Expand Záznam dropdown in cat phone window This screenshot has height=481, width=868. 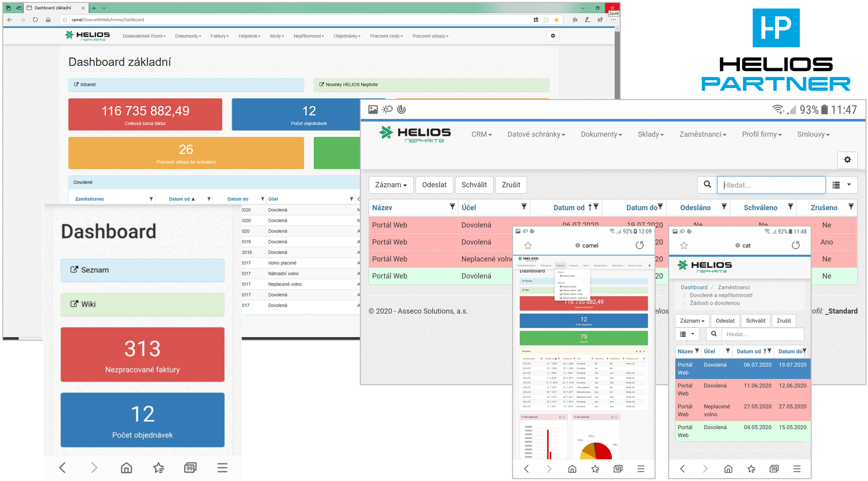(x=692, y=321)
